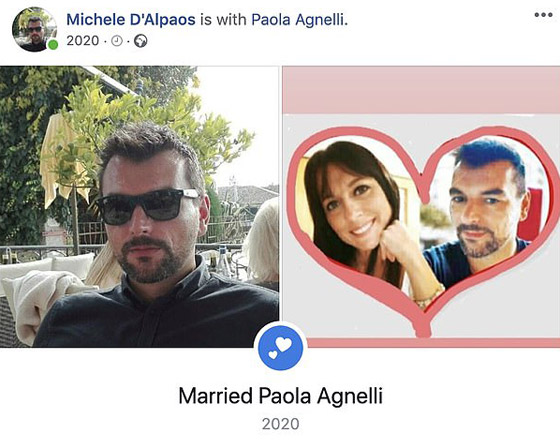560x448 pixels.
Task: Click the woman's face in heart photo
Action: click(x=353, y=204)
